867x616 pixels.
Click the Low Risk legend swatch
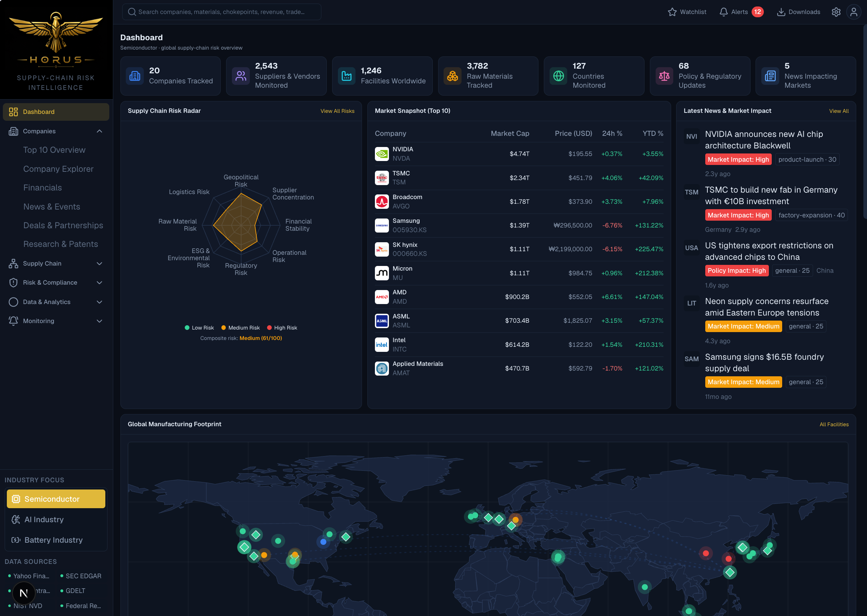coord(187,328)
